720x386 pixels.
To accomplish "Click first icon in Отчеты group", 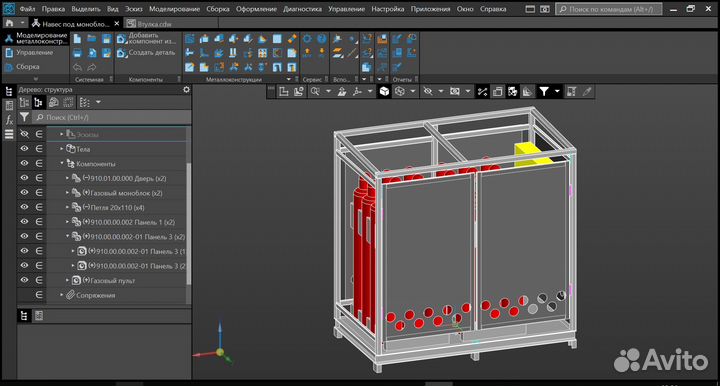I will point(397,39).
